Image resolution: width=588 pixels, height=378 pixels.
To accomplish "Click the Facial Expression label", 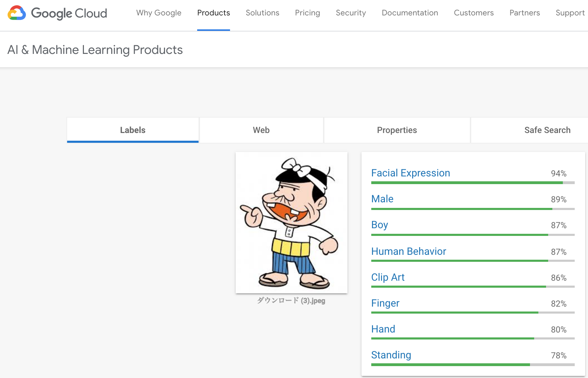I will 411,173.
